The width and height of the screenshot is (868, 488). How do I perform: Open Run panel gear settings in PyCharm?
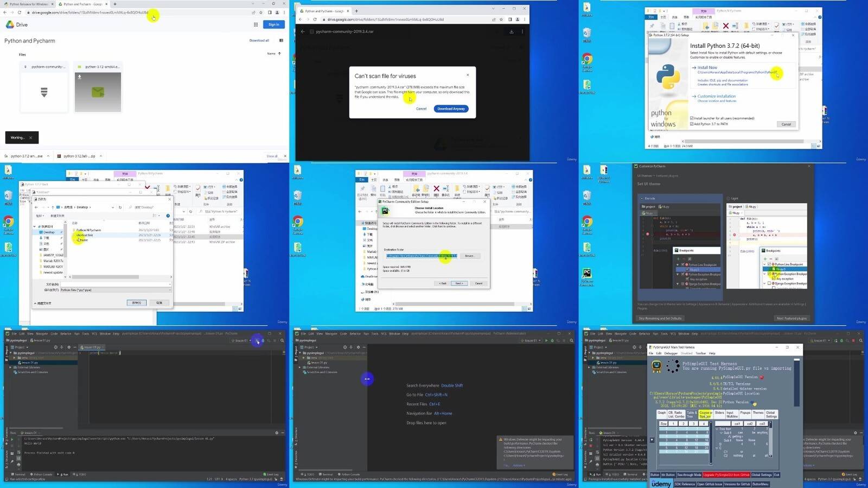[x=277, y=433]
